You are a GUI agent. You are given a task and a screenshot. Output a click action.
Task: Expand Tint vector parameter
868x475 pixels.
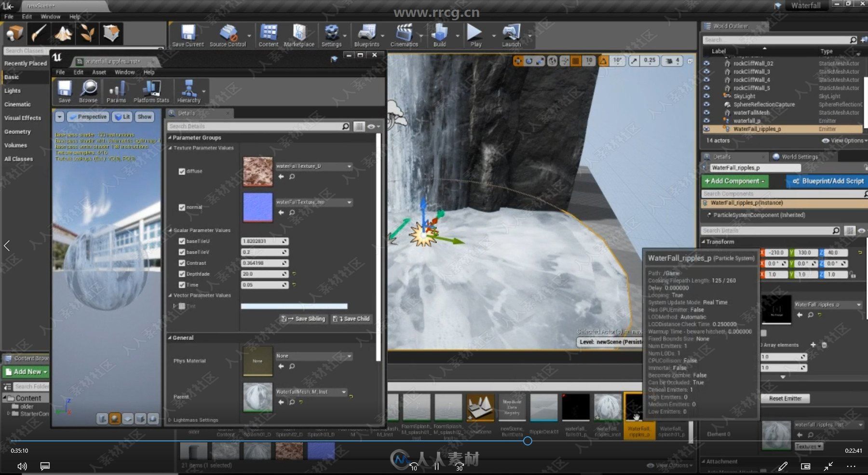pyautogui.click(x=175, y=306)
